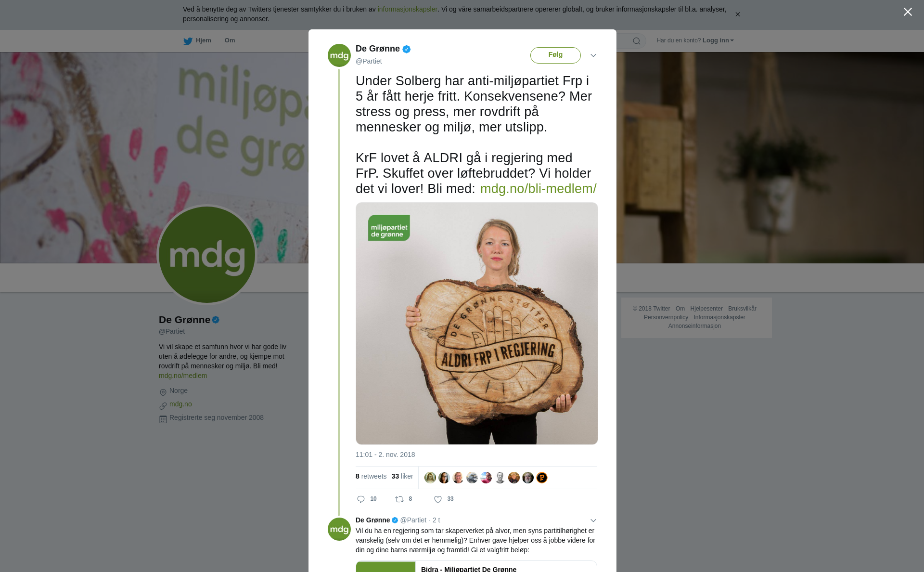Screen dimensions: 924x572
Task: Dismiss the cookie notice banner
Action: tap(737, 14)
